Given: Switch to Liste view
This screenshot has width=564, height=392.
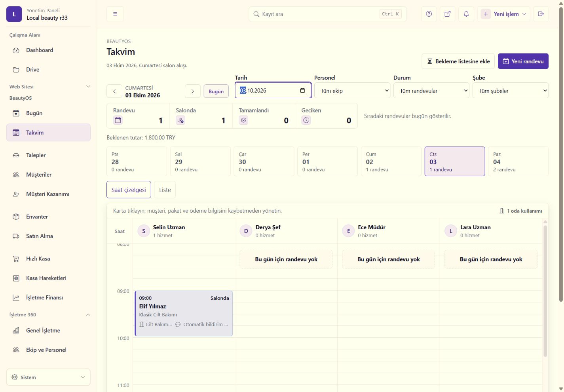Looking at the screenshot, I should click(x=165, y=190).
